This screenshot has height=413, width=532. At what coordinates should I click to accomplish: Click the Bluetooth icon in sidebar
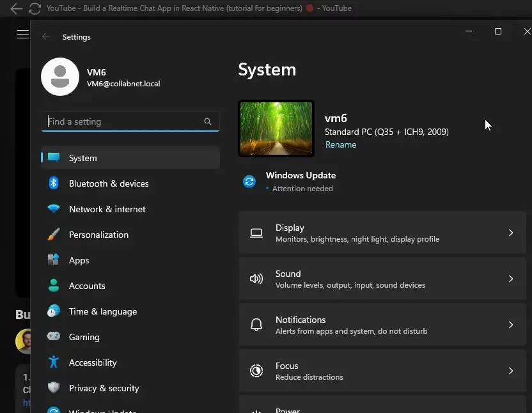pos(54,183)
